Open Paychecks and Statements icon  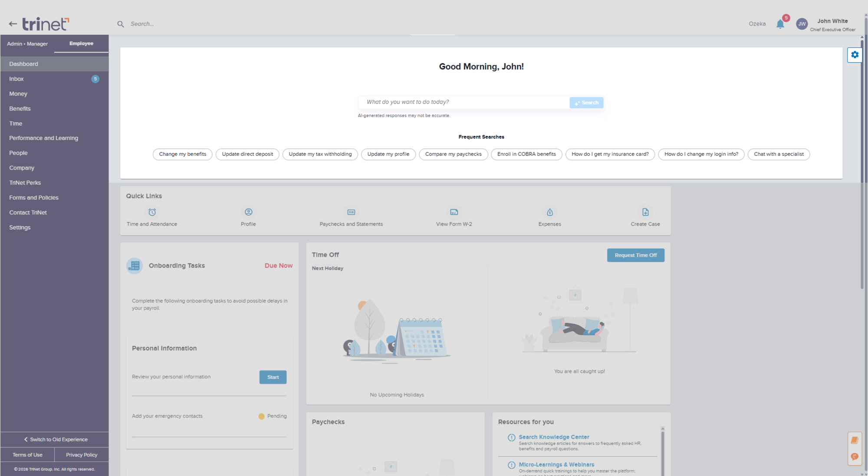pyautogui.click(x=351, y=212)
